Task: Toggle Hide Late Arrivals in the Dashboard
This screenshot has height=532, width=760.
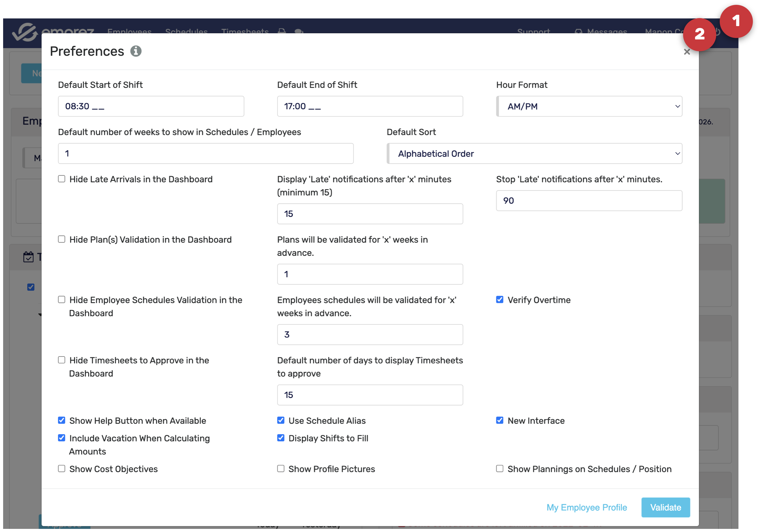Action: click(62, 179)
